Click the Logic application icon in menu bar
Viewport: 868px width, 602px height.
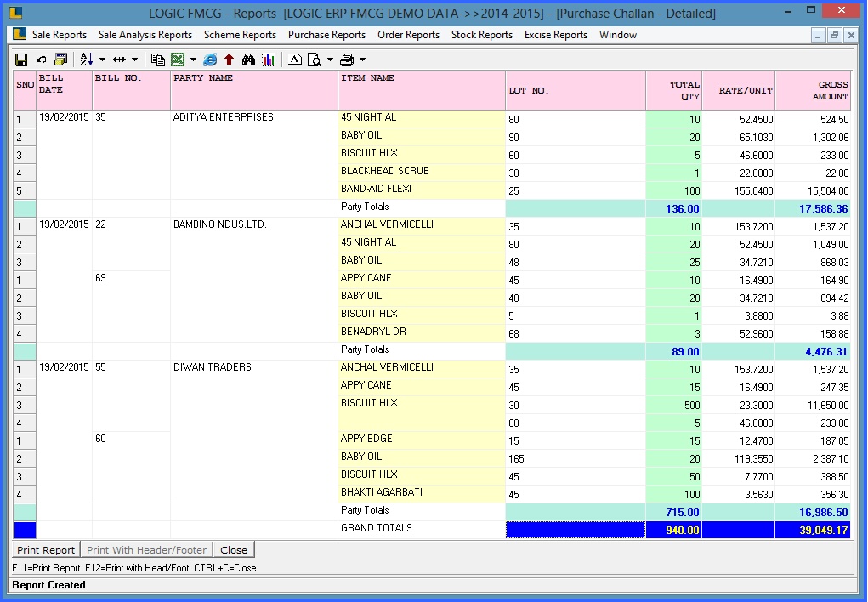[x=20, y=34]
